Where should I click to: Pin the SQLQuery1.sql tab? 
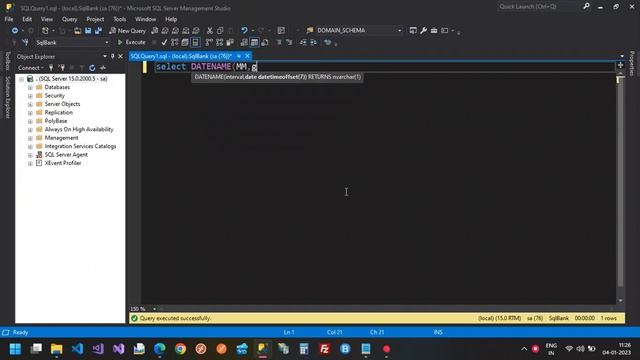click(x=239, y=56)
